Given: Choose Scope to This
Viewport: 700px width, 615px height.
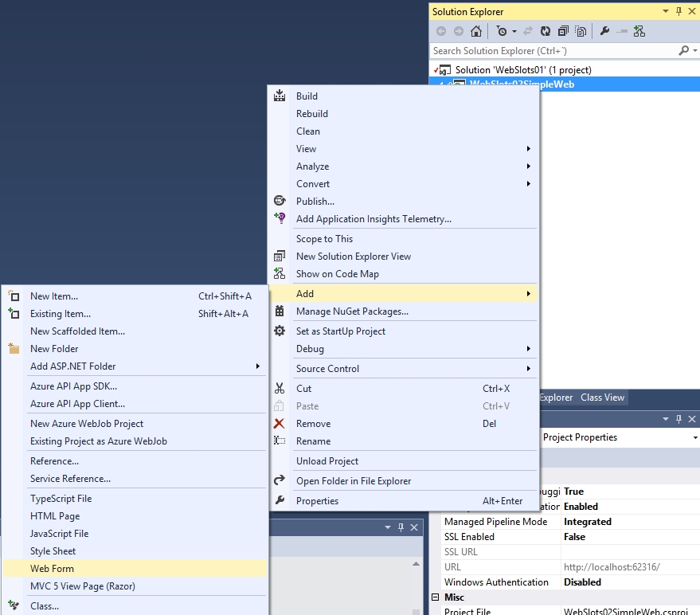Looking at the screenshot, I should pyautogui.click(x=403, y=238).
